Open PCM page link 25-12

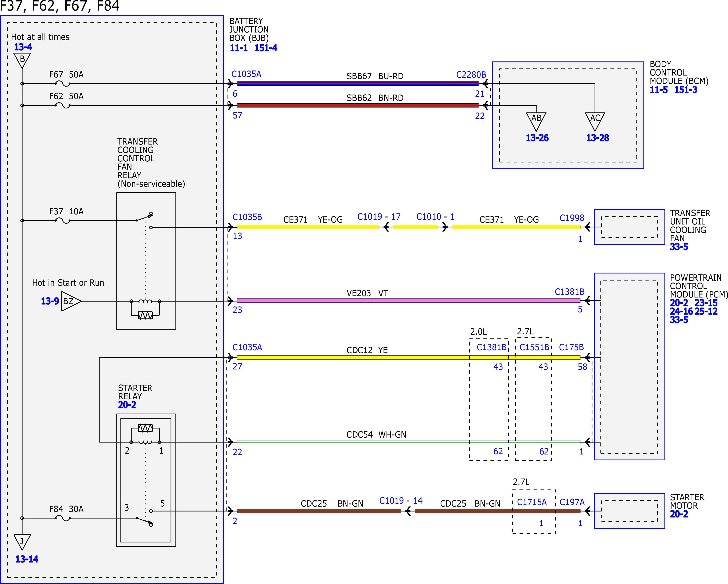point(706,311)
